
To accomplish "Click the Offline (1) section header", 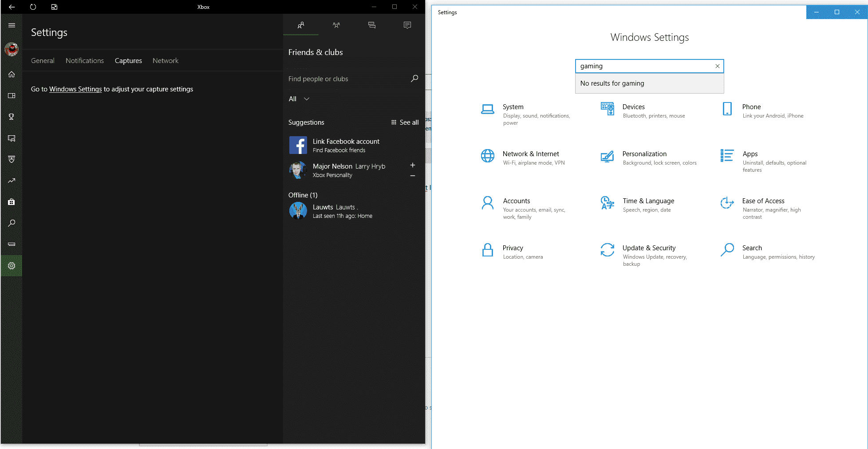I will 303,195.
